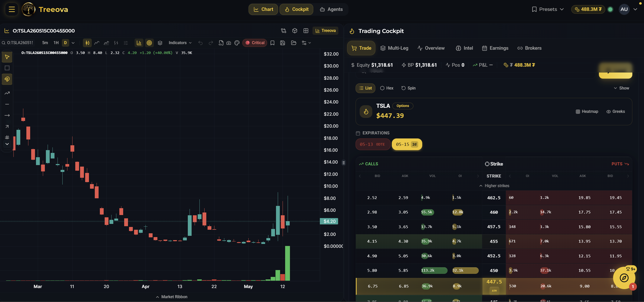
Task: Open the Presets dropdown
Action: pos(548,9)
